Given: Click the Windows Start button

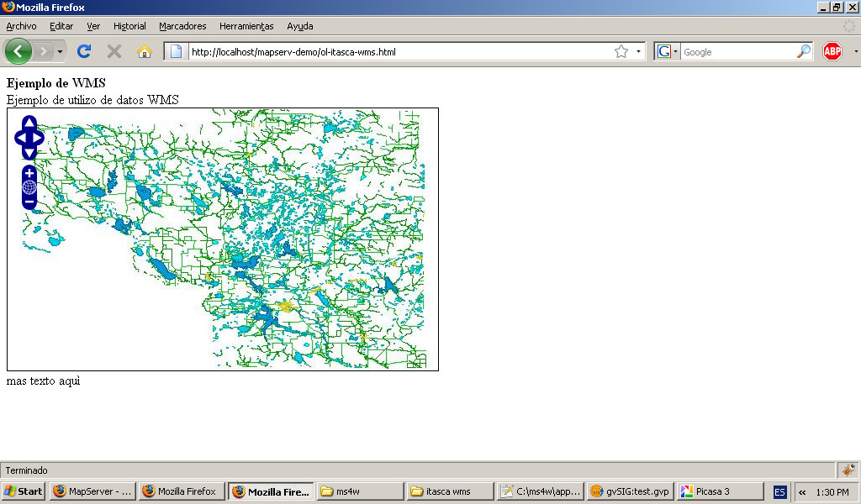Looking at the screenshot, I should click(24, 491).
